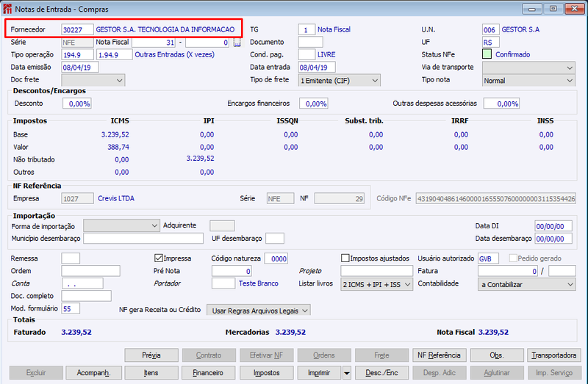This screenshot has height=384, width=588.
Task: Click the Efetivar NF button
Action: click(x=267, y=355)
